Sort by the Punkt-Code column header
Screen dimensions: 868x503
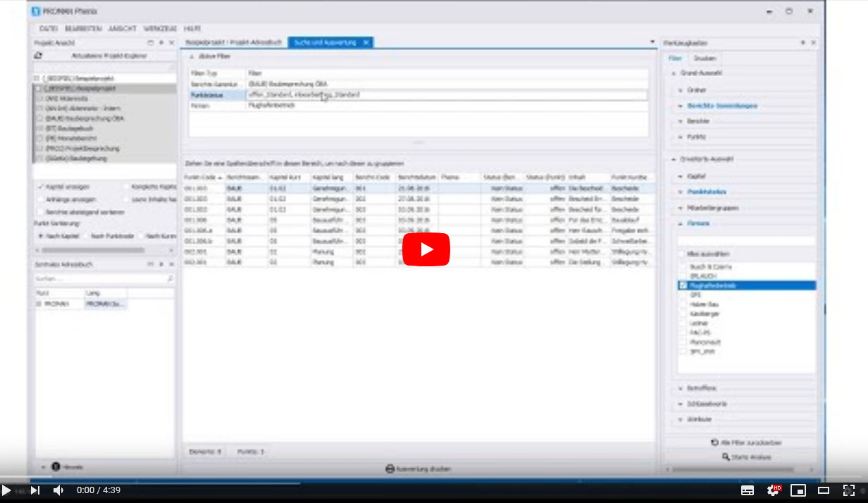pos(204,178)
